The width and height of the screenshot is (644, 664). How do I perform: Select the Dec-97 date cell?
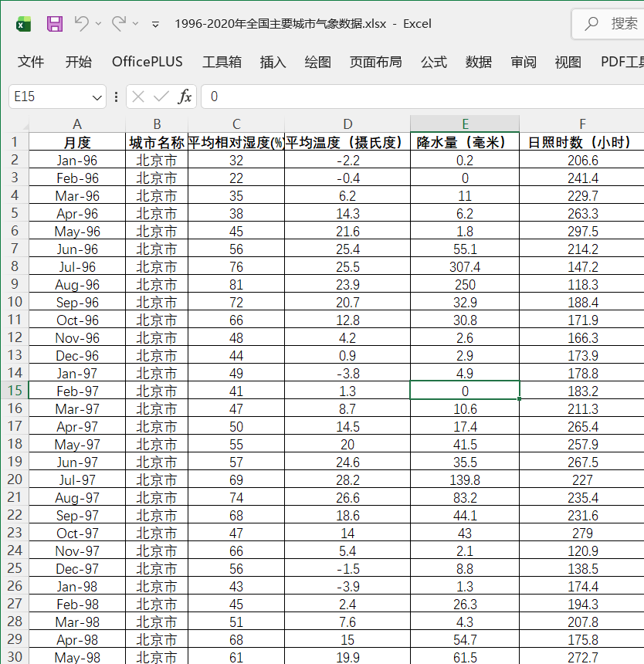coord(77,569)
